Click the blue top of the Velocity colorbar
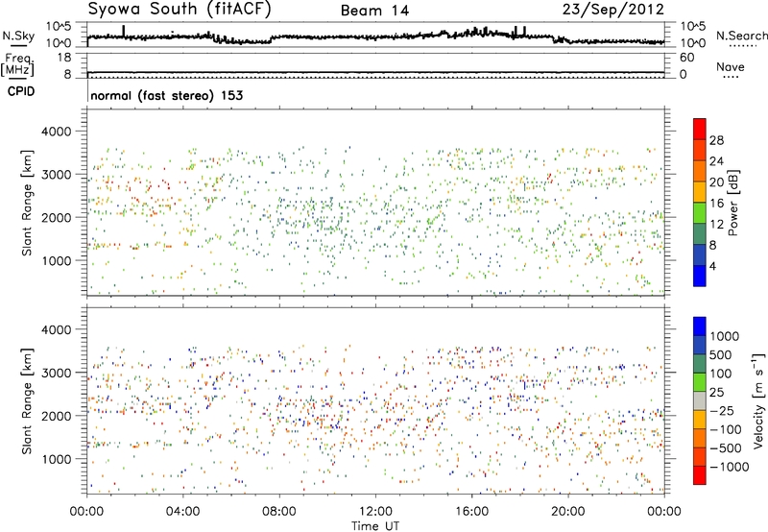The height and width of the screenshot is (532, 768). (x=700, y=326)
